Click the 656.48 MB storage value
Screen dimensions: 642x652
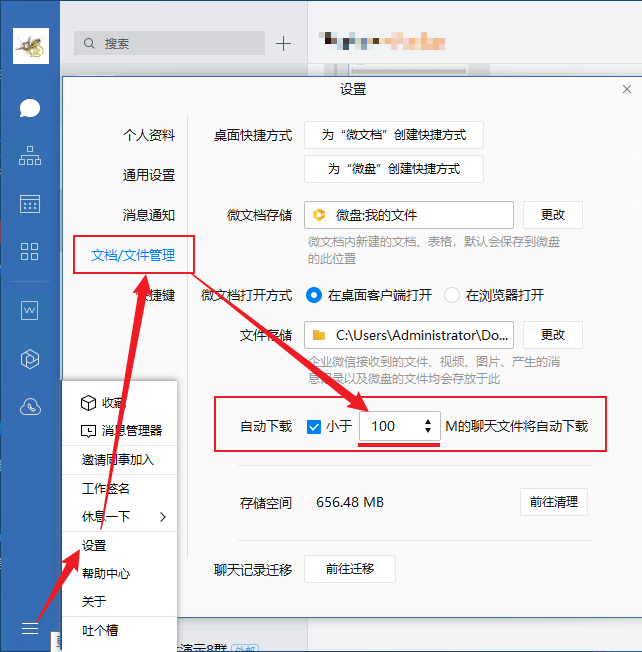click(x=350, y=502)
